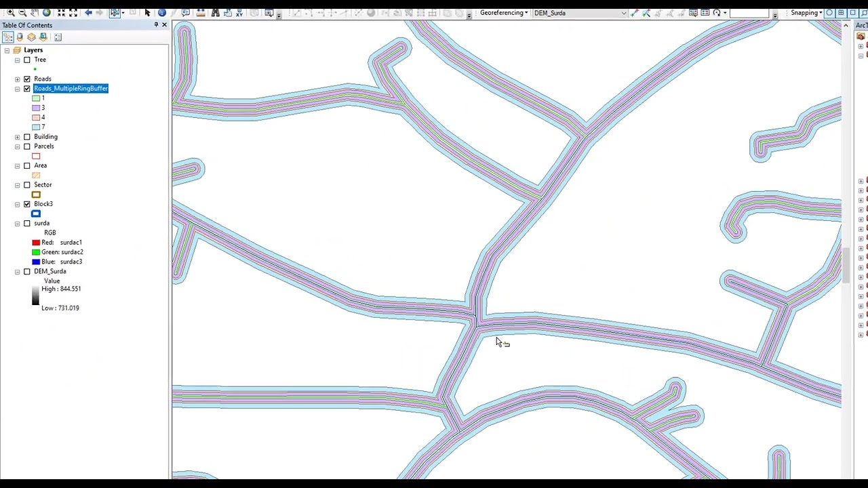Select the Zoom Out tool

(22, 13)
